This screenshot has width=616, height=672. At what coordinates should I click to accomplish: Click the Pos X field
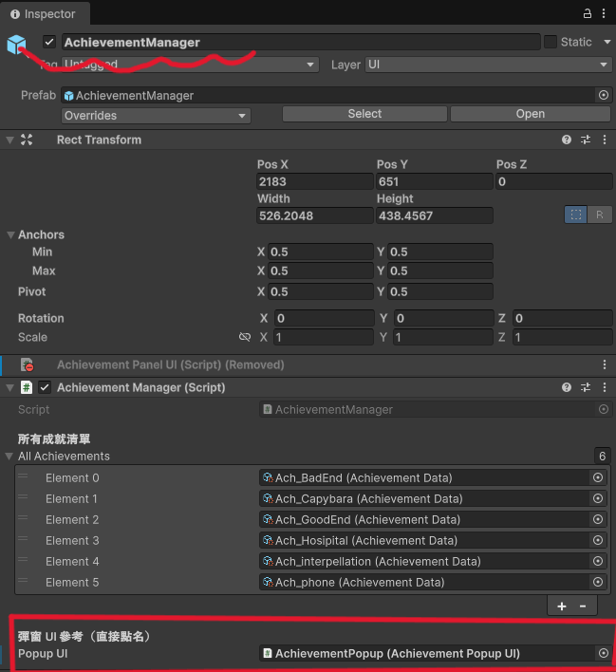click(x=315, y=181)
